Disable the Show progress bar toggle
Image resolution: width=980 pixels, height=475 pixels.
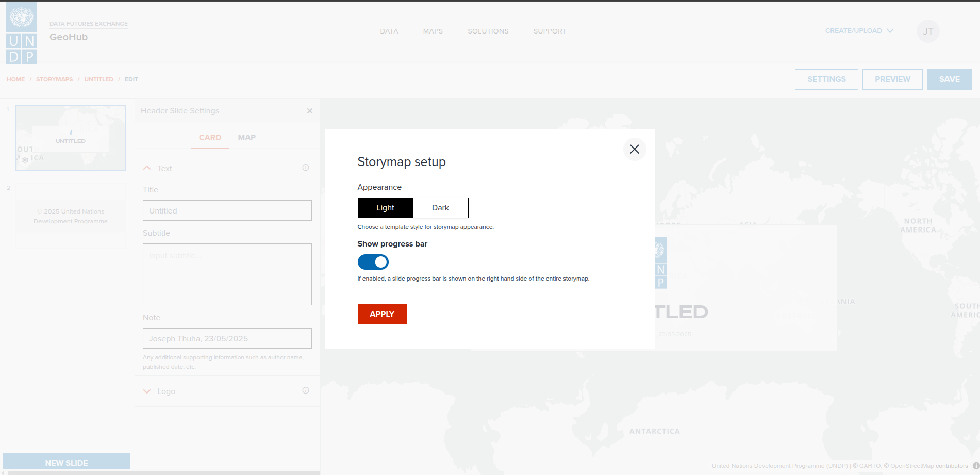pyautogui.click(x=373, y=262)
